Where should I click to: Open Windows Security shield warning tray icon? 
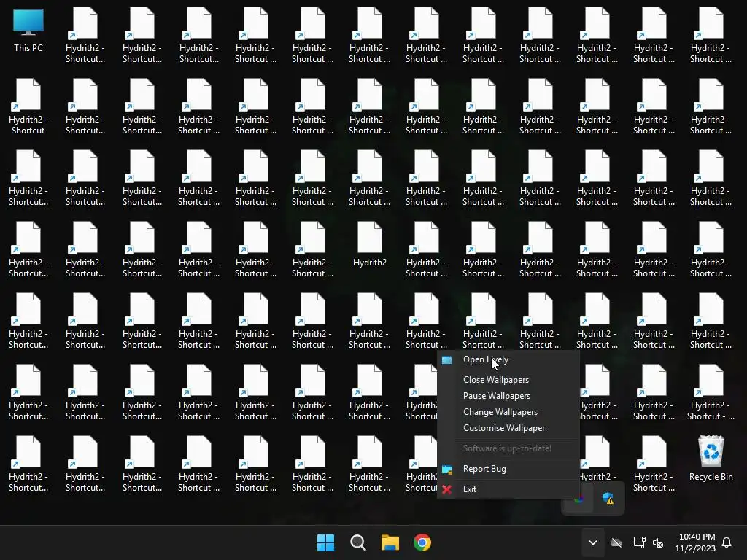(x=608, y=499)
